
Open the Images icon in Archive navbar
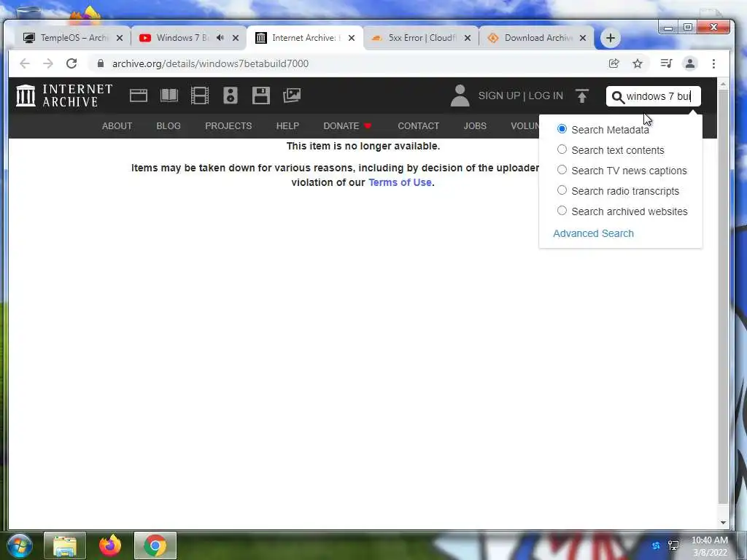(x=292, y=96)
